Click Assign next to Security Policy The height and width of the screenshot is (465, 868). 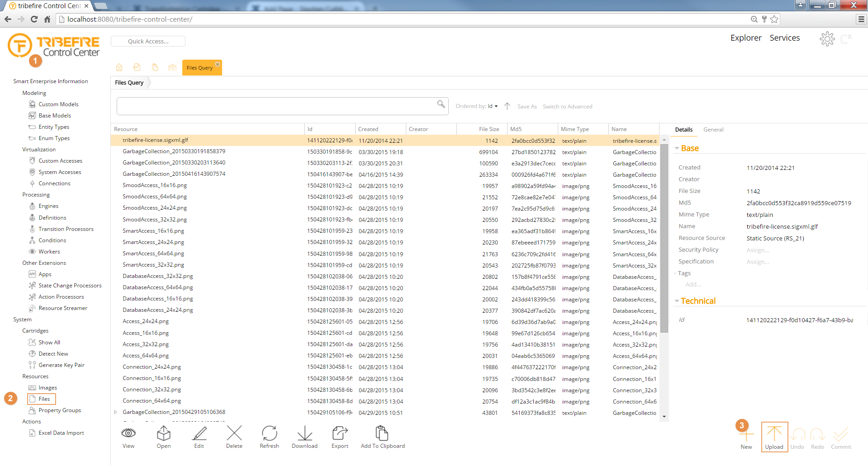click(x=758, y=250)
